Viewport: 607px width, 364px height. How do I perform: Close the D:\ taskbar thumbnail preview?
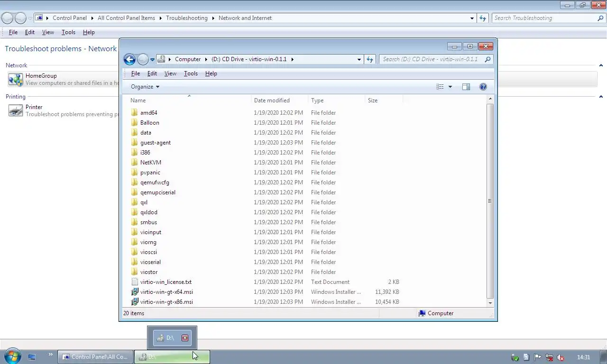click(185, 338)
